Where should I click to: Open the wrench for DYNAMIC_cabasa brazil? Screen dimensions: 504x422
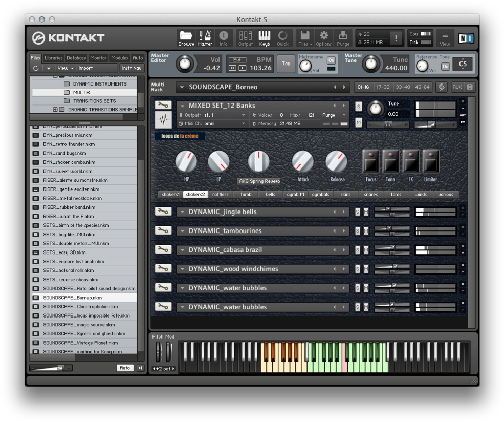(163, 249)
